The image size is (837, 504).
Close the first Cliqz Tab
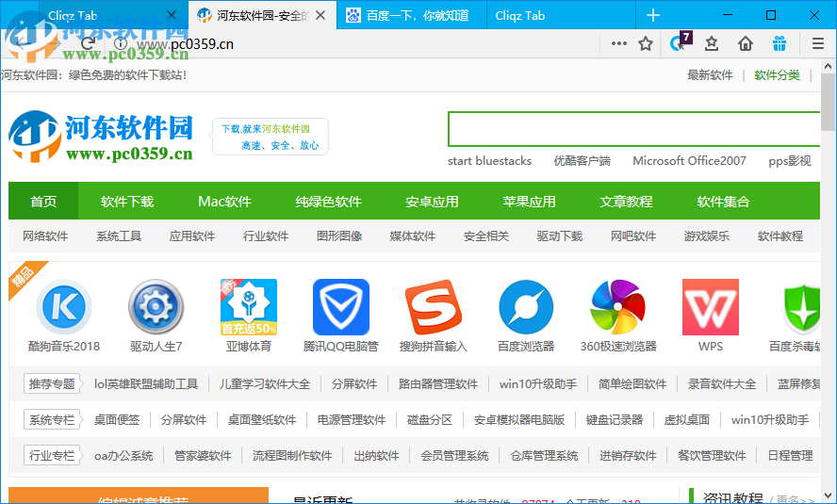coord(172,15)
